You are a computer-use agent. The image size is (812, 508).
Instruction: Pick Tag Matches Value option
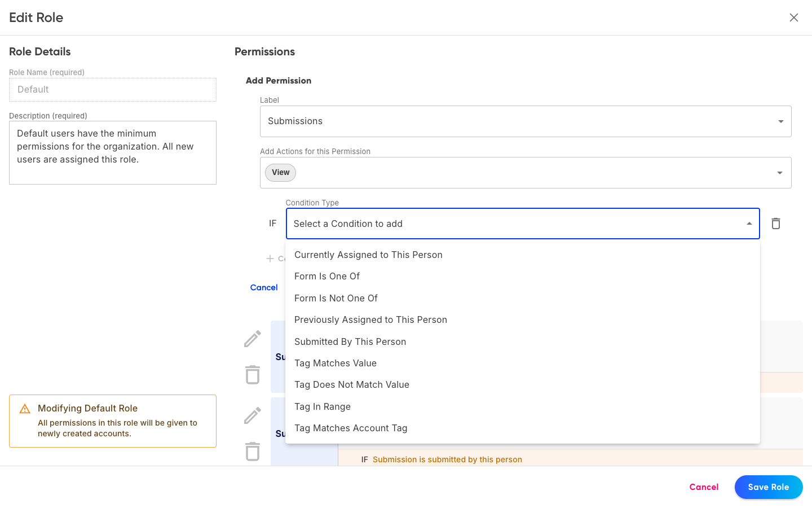coord(523,364)
